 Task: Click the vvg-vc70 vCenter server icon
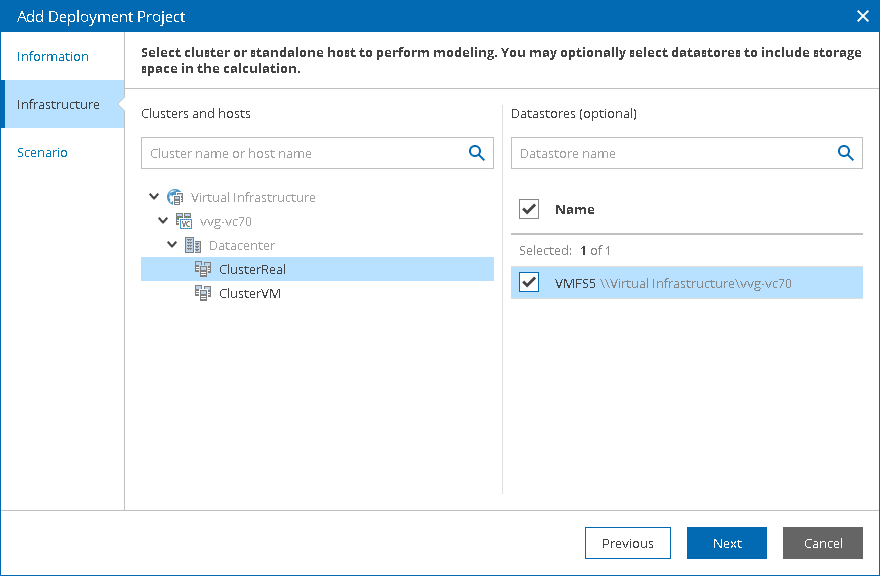[x=184, y=221]
